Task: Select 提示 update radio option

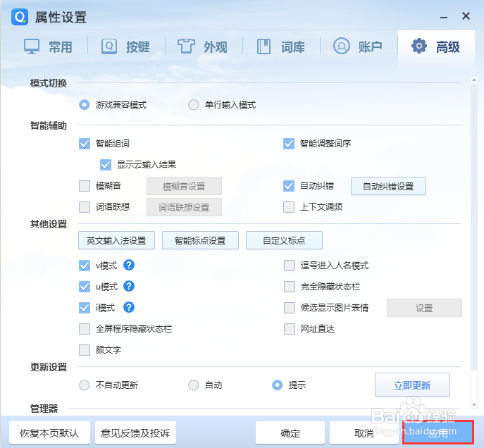Action: point(277,385)
